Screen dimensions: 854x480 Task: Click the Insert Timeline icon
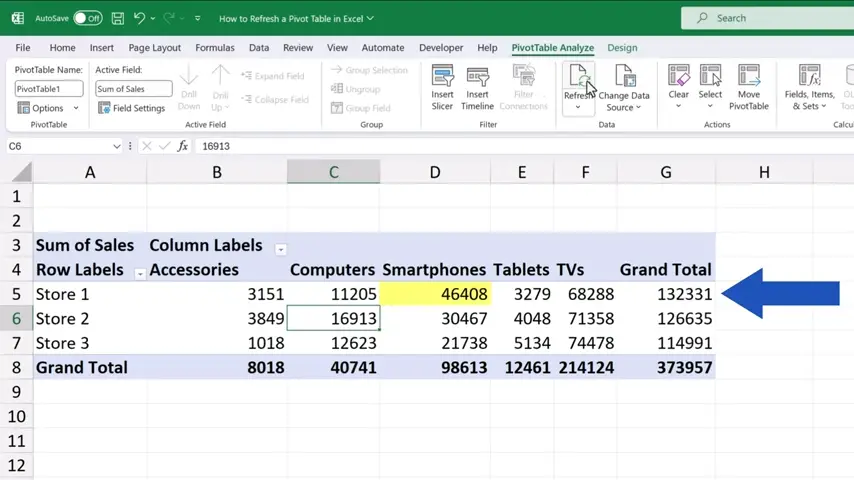pyautogui.click(x=477, y=78)
